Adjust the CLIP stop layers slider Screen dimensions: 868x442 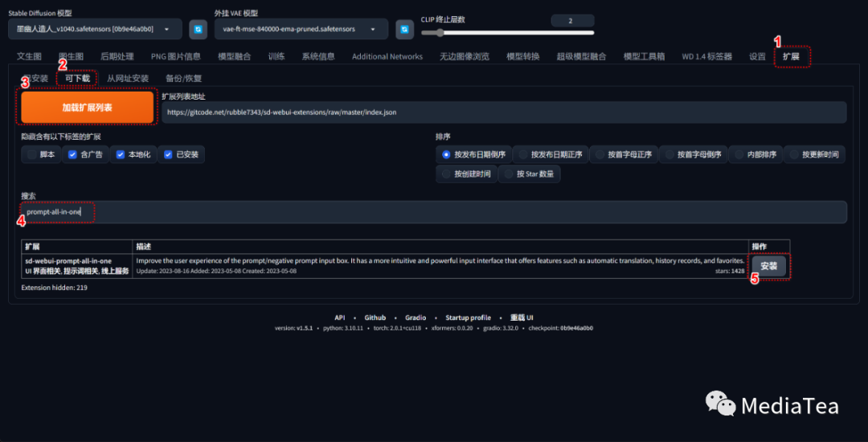pyautogui.click(x=508, y=33)
